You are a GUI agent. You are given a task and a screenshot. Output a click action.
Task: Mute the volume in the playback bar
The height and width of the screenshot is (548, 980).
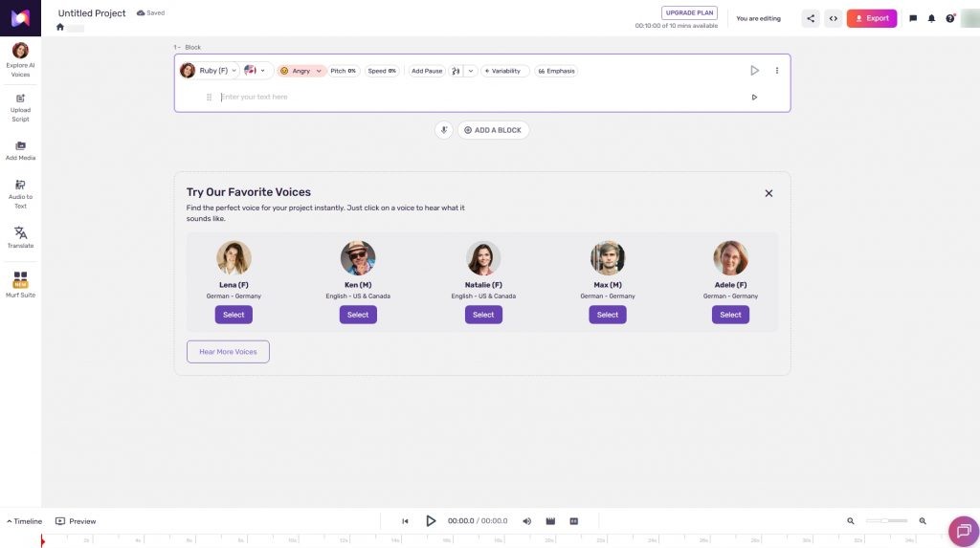click(526, 521)
